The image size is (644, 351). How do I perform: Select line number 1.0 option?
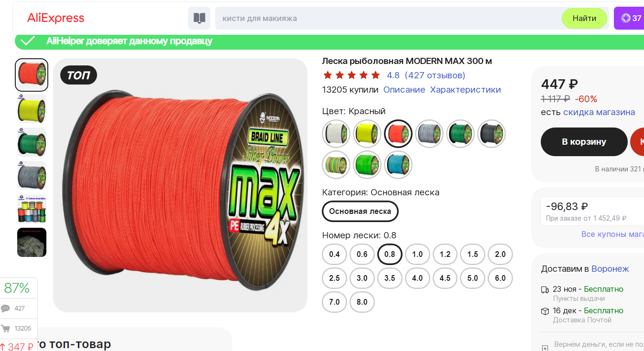click(417, 254)
